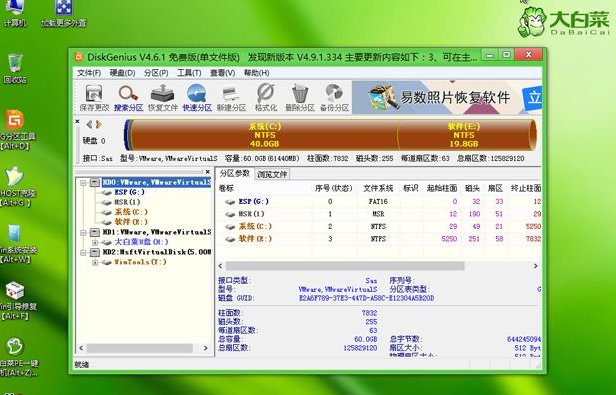Image resolution: width=616 pixels, height=395 pixels.
Task: Click the Backup Partition (备份分区) icon
Action: pos(334,98)
